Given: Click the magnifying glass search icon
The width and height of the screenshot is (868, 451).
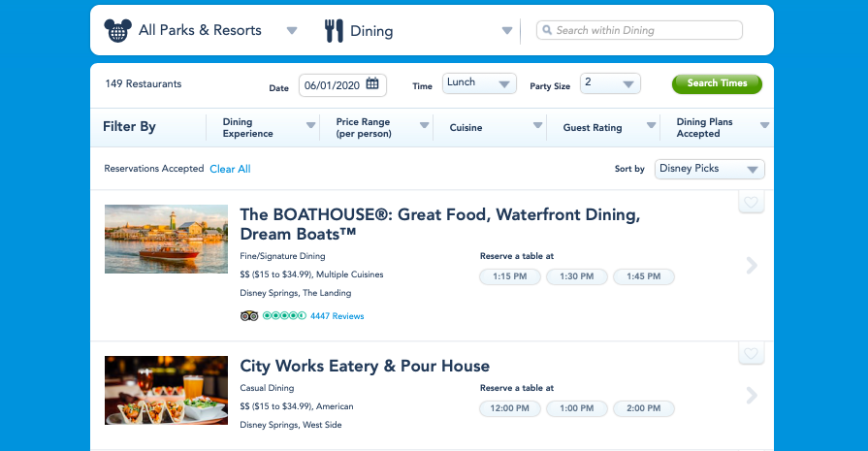Looking at the screenshot, I should coord(547,30).
